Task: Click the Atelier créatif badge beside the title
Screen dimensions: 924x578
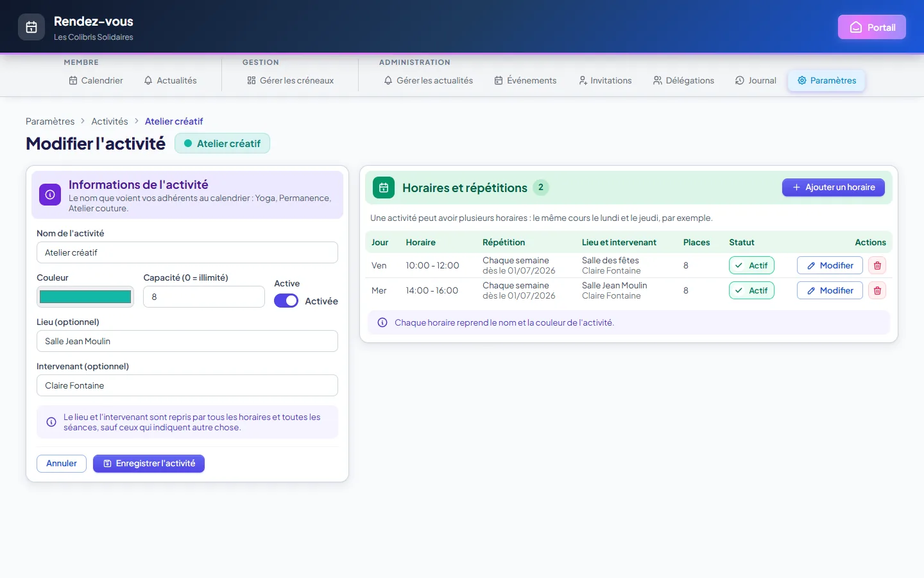Action: click(222, 143)
